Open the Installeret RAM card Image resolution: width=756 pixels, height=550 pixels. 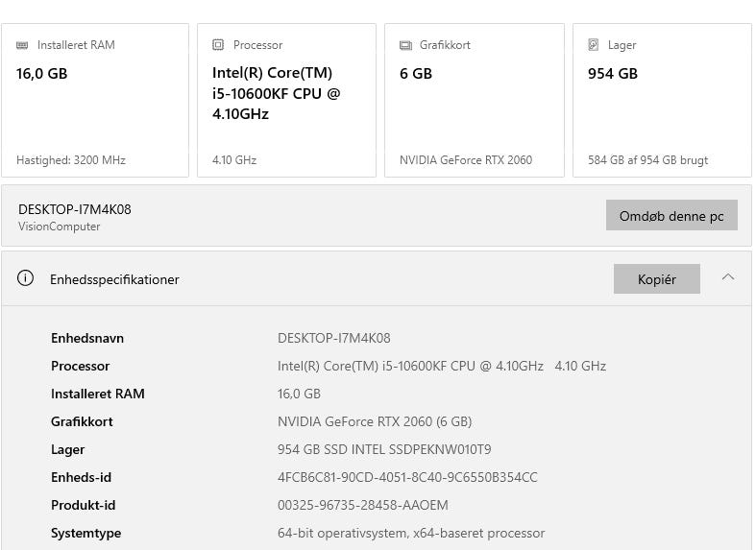coord(94,101)
